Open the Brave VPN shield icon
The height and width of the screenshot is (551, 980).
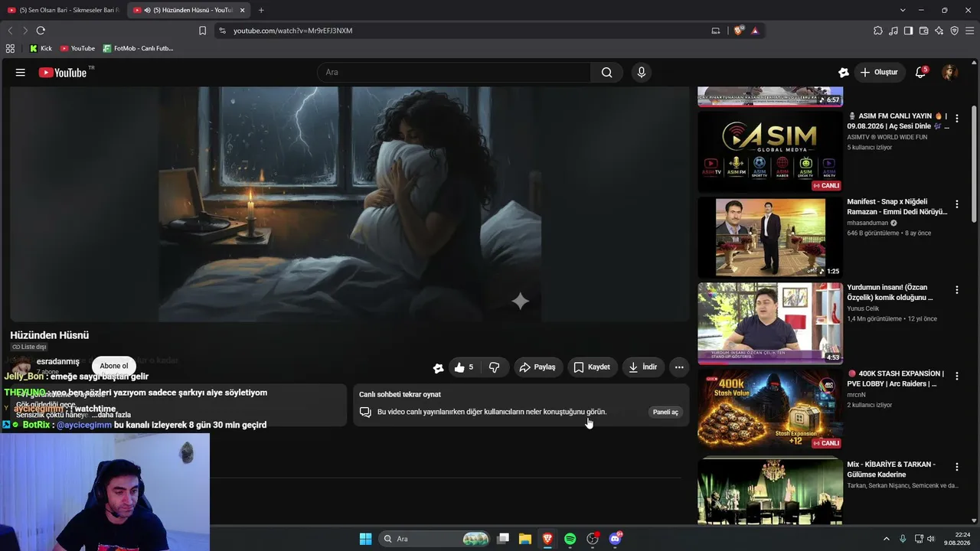(x=954, y=31)
